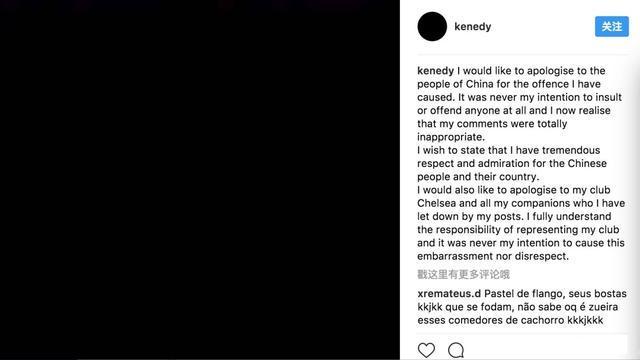The width and height of the screenshot is (640, 360).
Task: Click the 'embarrassment nor disrespect.' line
Action: (493, 256)
